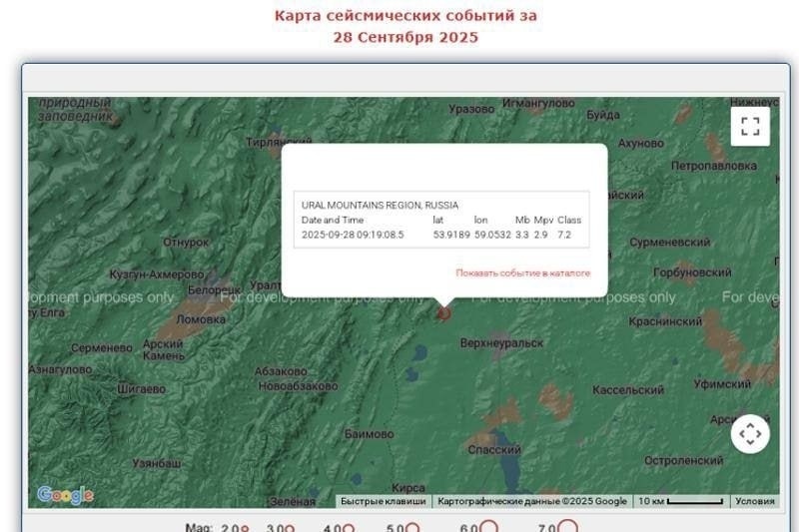
Task: Open the Google logo link
Action: tap(66, 495)
